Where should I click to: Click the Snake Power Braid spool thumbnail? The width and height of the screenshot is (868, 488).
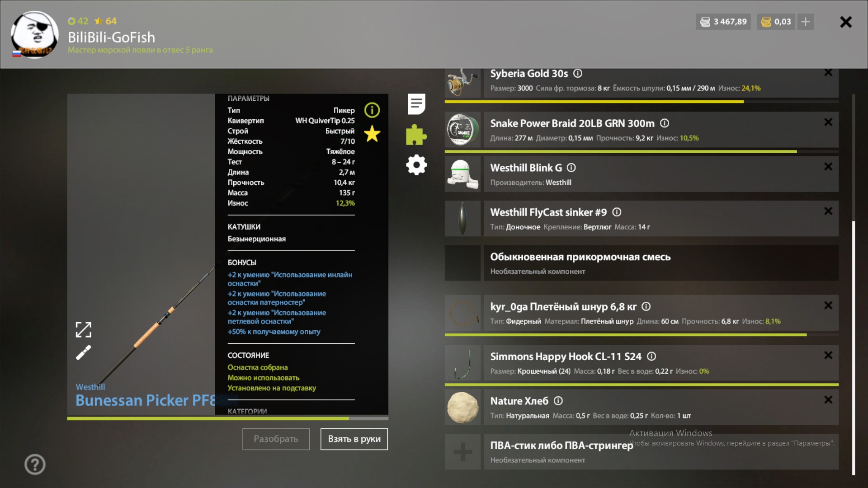click(x=462, y=130)
